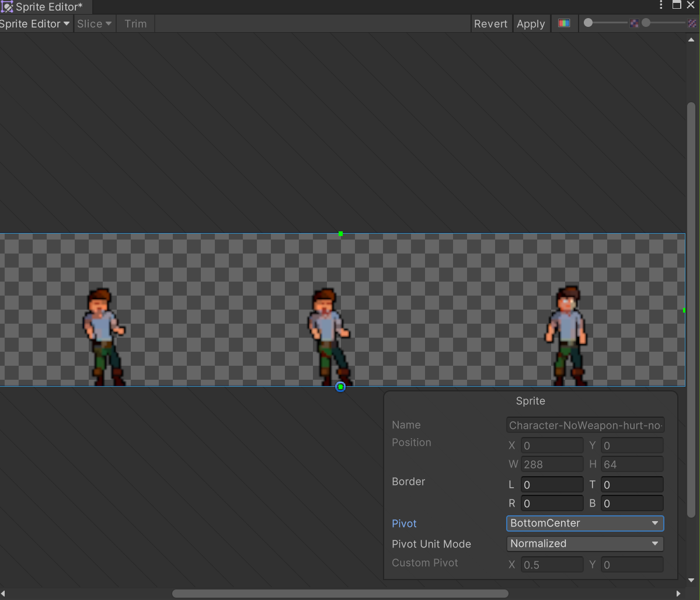Click the Border L value field

(x=551, y=484)
